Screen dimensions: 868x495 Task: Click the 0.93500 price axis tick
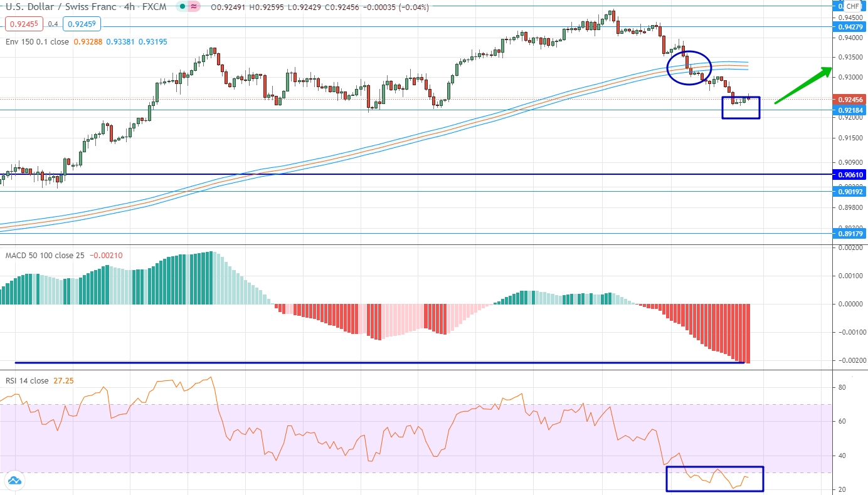pos(850,57)
